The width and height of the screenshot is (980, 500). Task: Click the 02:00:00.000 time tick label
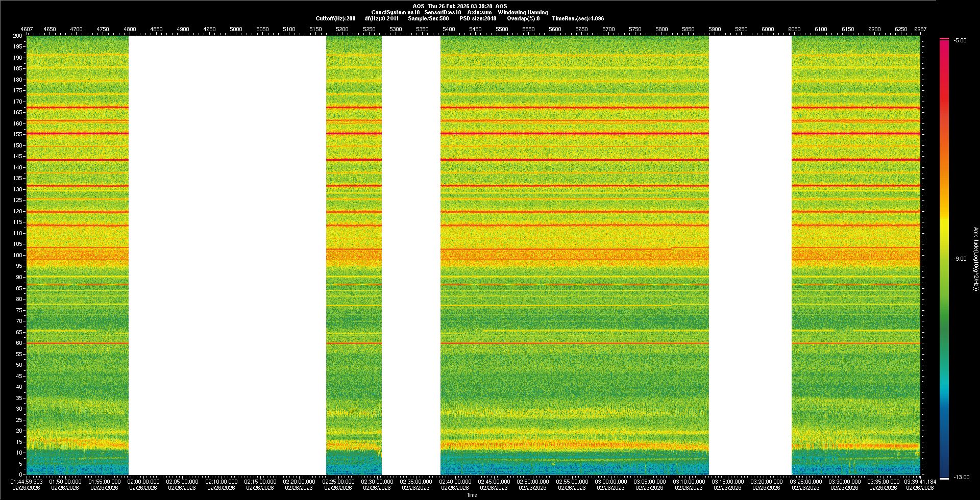143,482
